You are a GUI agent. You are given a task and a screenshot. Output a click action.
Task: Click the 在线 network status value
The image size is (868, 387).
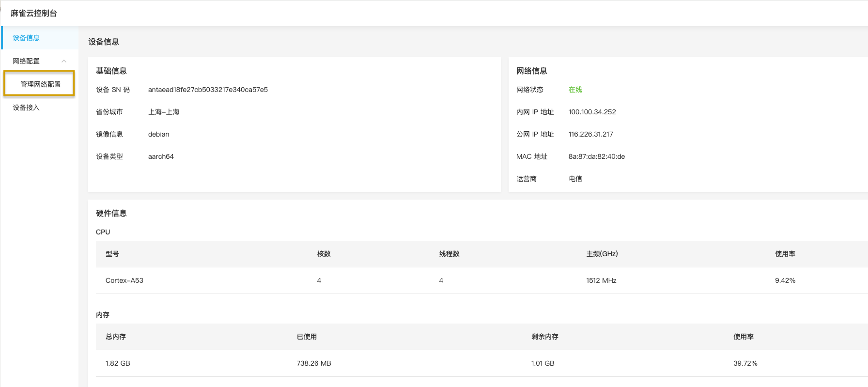pyautogui.click(x=575, y=90)
